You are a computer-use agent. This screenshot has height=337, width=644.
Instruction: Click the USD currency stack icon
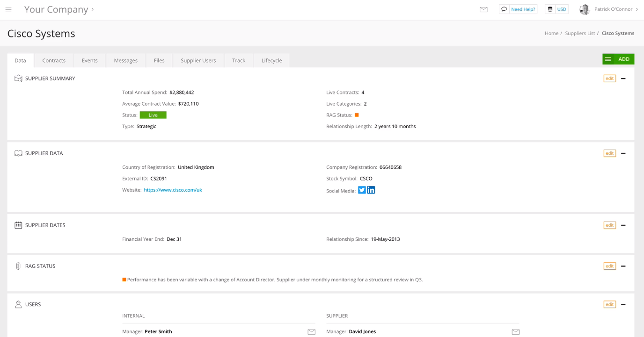550,9
